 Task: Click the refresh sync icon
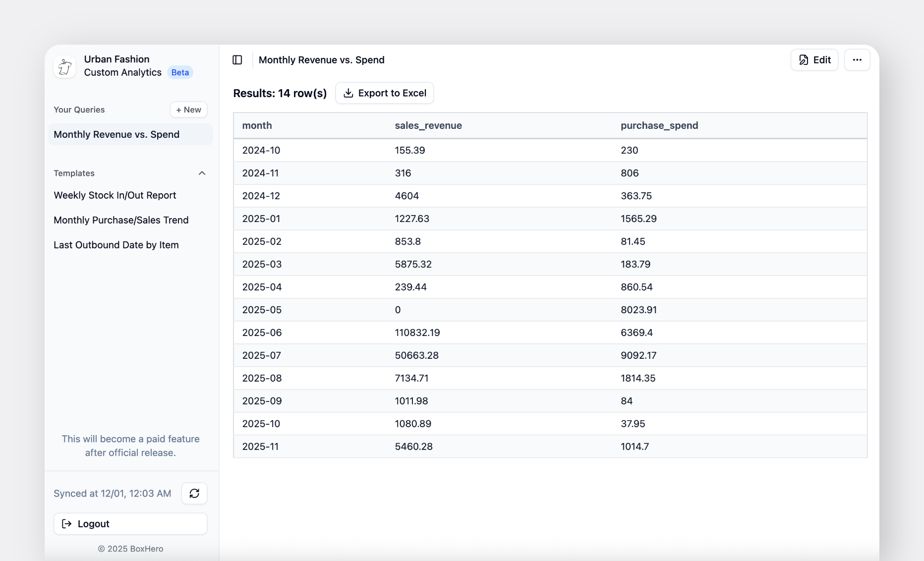[194, 493]
